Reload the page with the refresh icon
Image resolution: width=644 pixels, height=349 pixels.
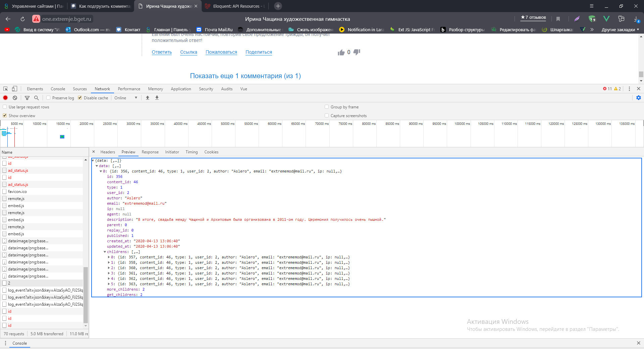[22, 19]
